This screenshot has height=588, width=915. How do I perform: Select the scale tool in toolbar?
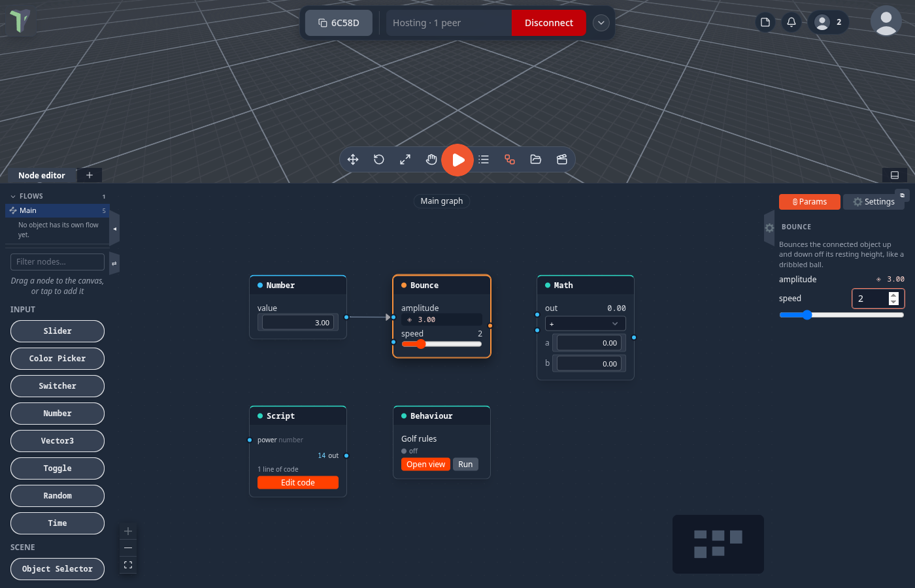pyautogui.click(x=405, y=159)
